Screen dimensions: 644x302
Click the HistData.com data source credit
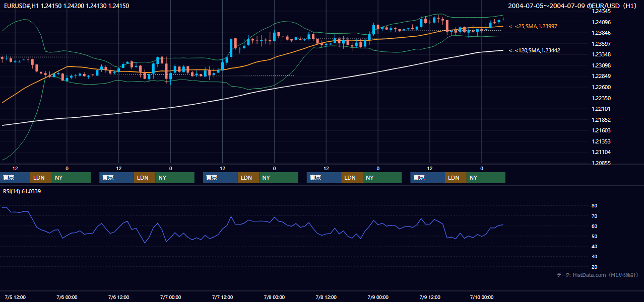pyautogui.click(x=598, y=275)
